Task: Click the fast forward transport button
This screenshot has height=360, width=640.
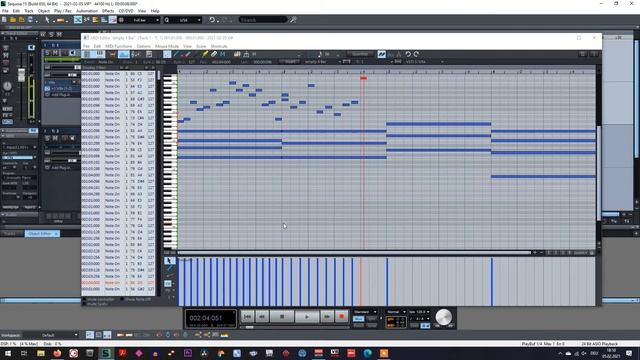Action: pyautogui.click(x=327, y=316)
